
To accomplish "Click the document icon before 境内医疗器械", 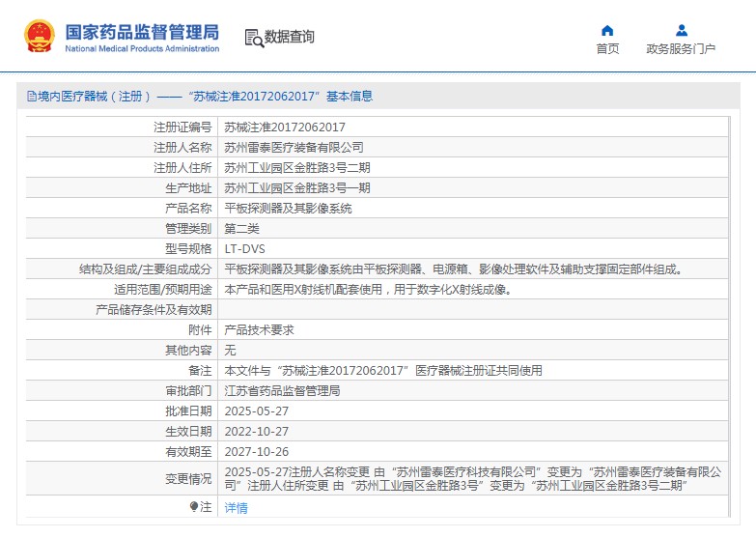I will [x=30, y=97].
